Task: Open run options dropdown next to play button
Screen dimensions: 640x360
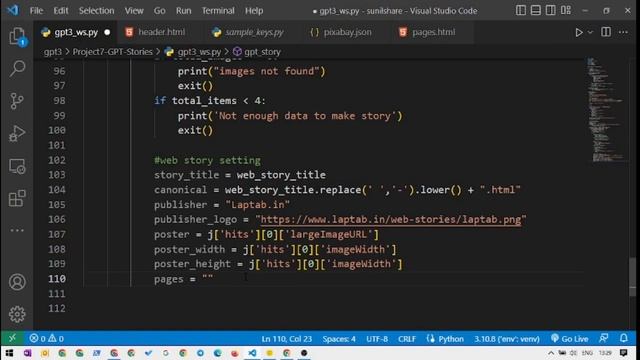Action: tap(590, 32)
